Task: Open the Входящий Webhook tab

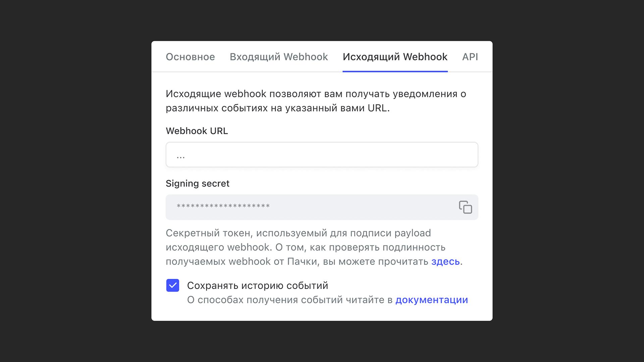Action: [278, 57]
